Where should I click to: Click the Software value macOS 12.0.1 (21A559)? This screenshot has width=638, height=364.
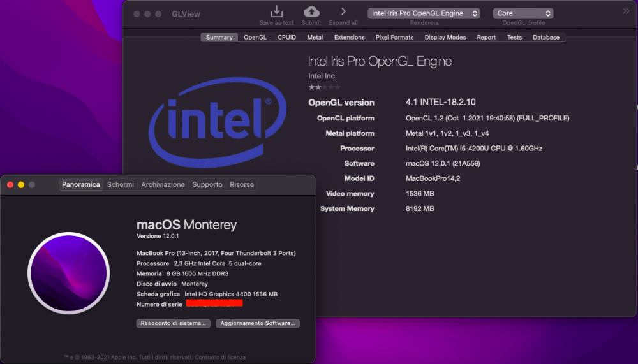pos(443,163)
